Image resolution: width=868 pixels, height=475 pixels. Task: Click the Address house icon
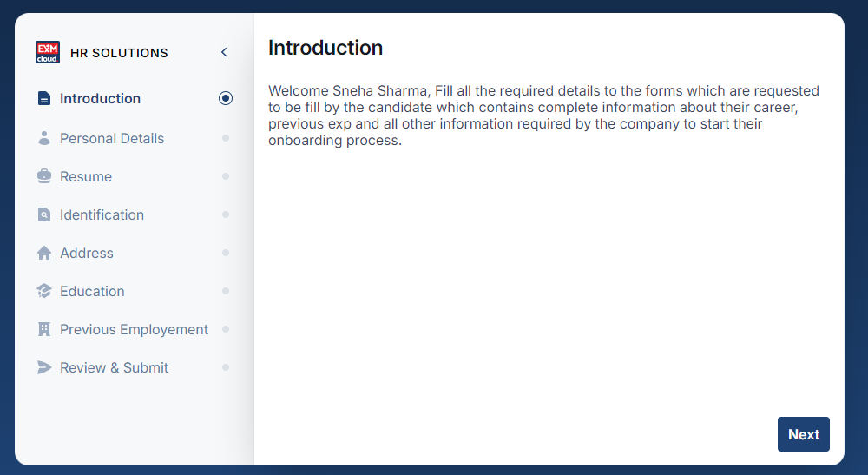pyautogui.click(x=44, y=253)
